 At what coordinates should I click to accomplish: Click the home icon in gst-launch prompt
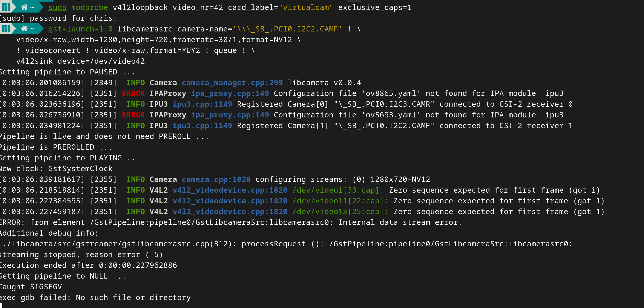coord(24,29)
